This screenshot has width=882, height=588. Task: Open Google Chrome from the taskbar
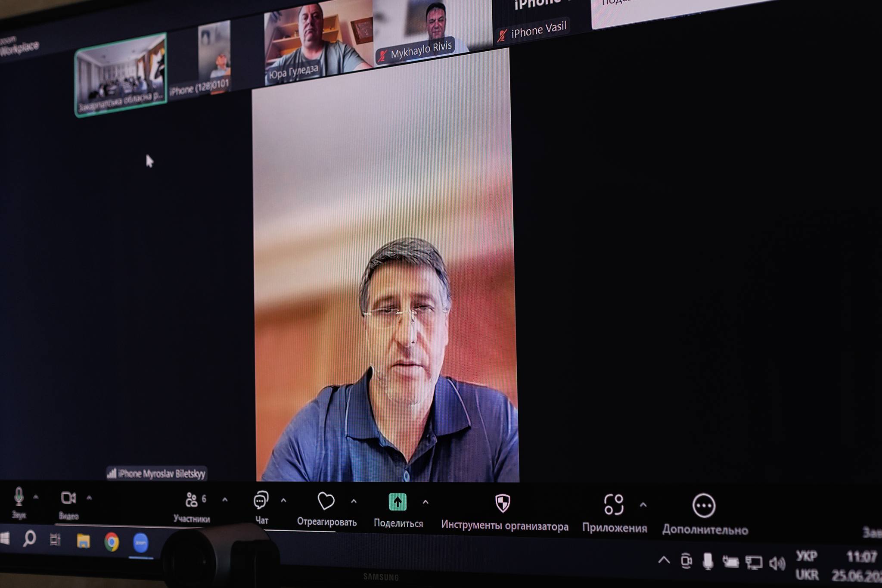(x=112, y=542)
